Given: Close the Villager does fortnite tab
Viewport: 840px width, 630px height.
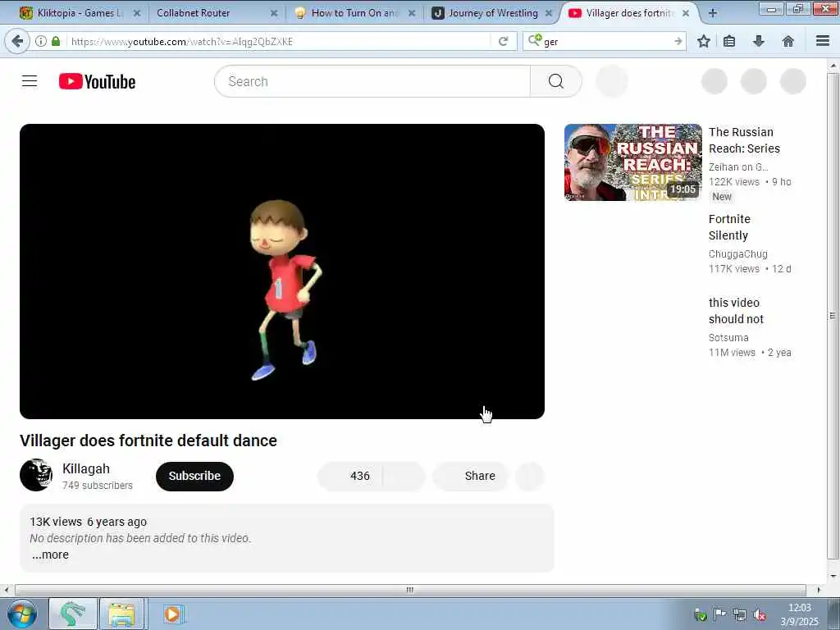Looking at the screenshot, I should coord(685,13).
